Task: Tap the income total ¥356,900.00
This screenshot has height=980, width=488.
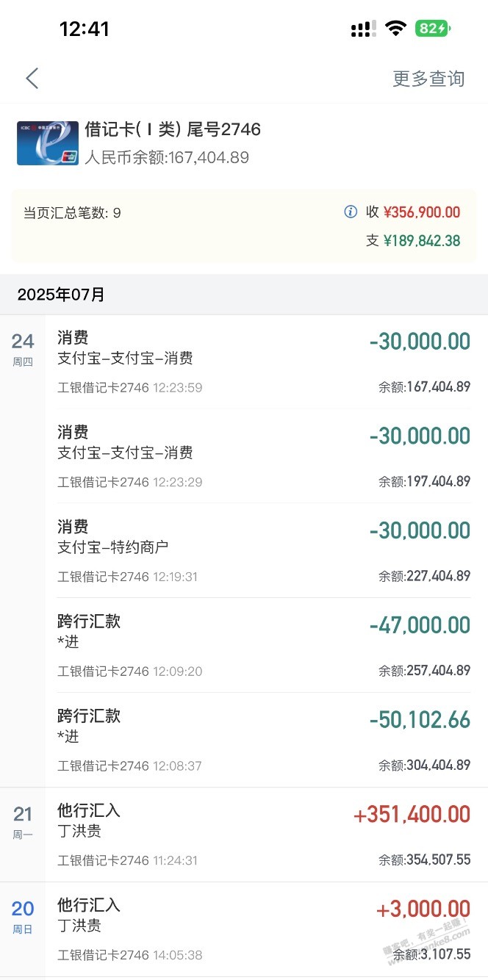Action: pyautogui.click(x=422, y=212)
